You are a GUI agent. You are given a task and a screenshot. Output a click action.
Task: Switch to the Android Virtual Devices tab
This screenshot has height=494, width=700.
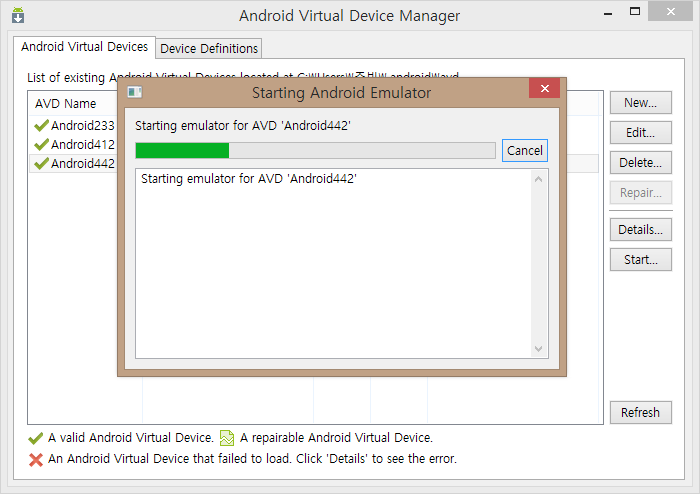(x=84, y=47)
